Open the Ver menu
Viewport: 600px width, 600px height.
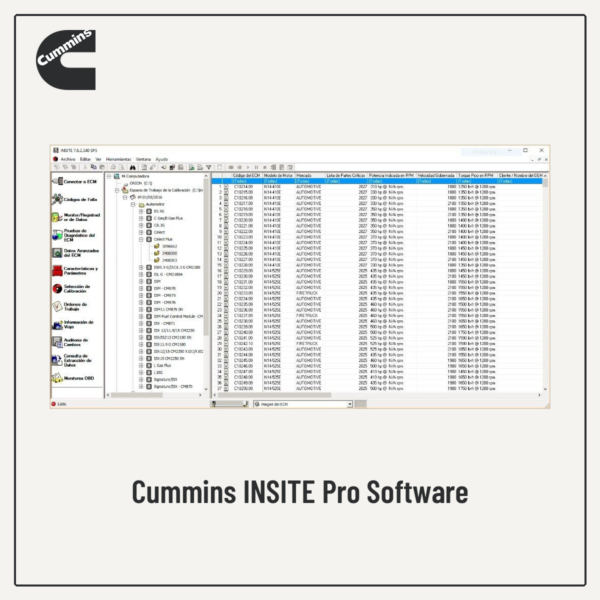[x=98, y=159]
